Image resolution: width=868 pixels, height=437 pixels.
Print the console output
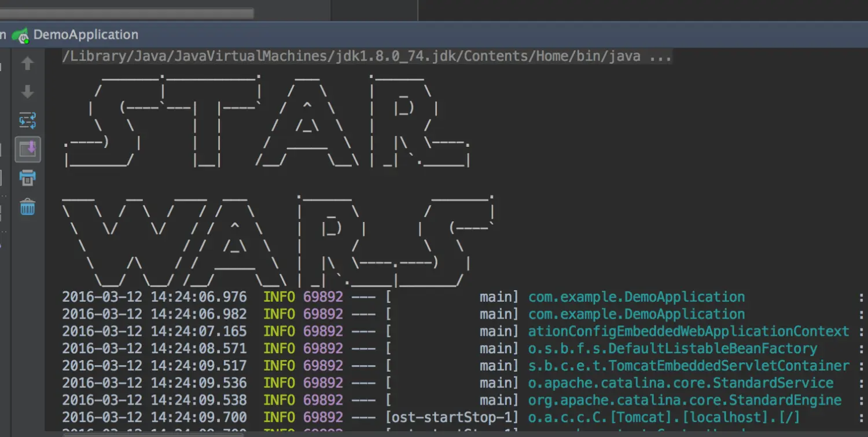(27, 177)
